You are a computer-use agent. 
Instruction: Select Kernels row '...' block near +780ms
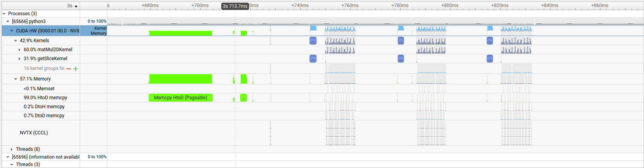(401, 41)
